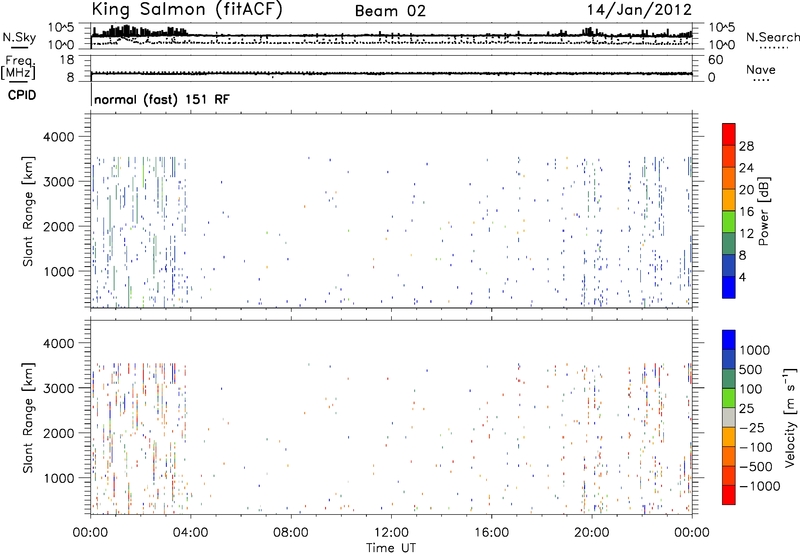Click the 'N.Search' legend label

point(772,37)
